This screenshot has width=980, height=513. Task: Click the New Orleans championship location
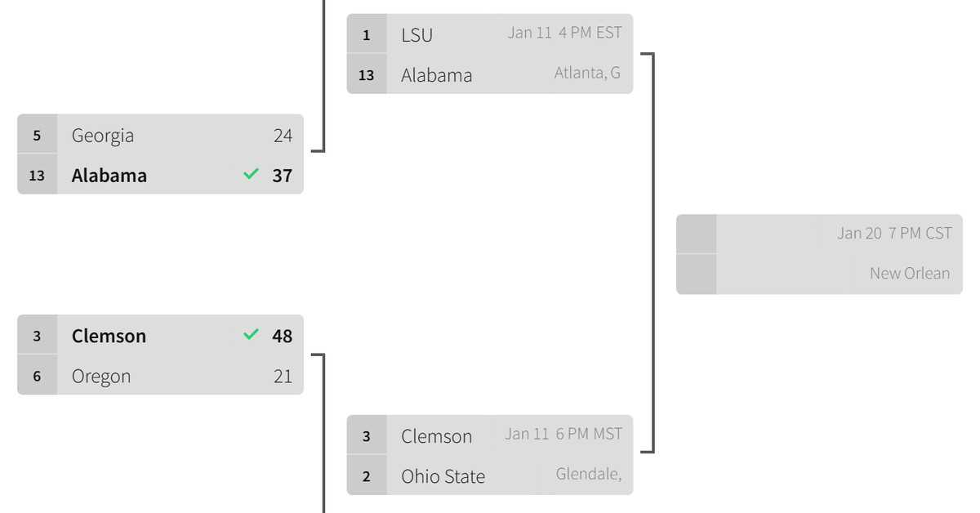910,274
